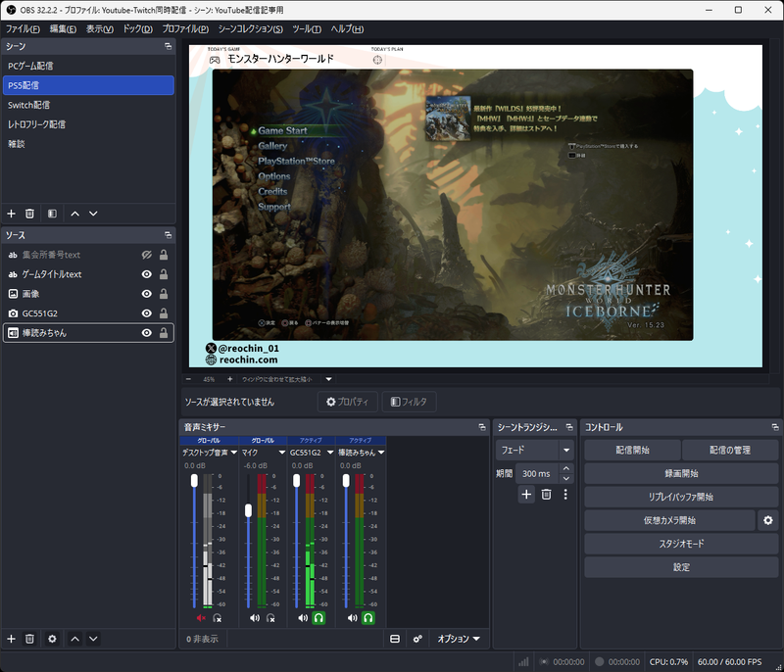Open preview scaling dropdown arrow
Image resolution: width=784 pixels, height=672 pixels.
(x=328, y=379)
